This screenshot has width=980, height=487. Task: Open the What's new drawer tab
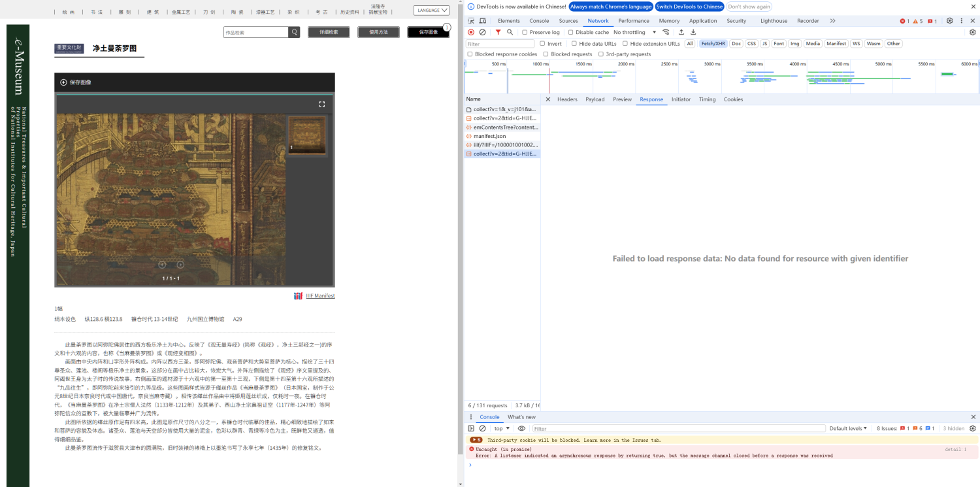coord(521,417)
